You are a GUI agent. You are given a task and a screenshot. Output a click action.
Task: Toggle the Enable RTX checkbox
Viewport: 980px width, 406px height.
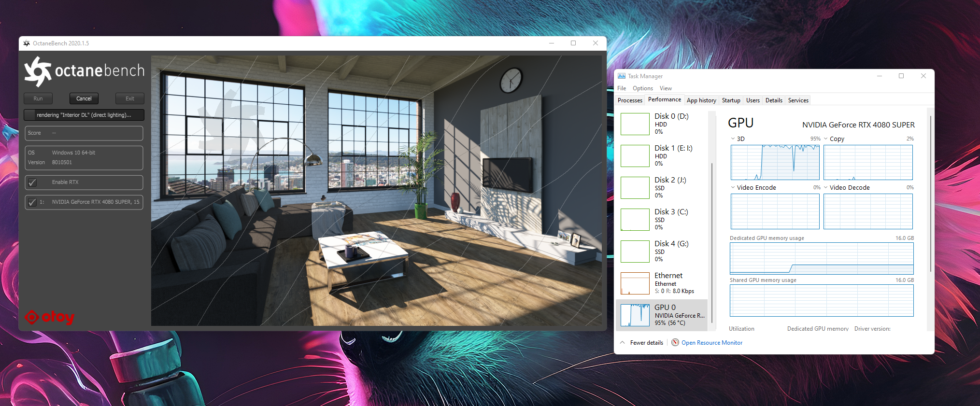[32, 182]
